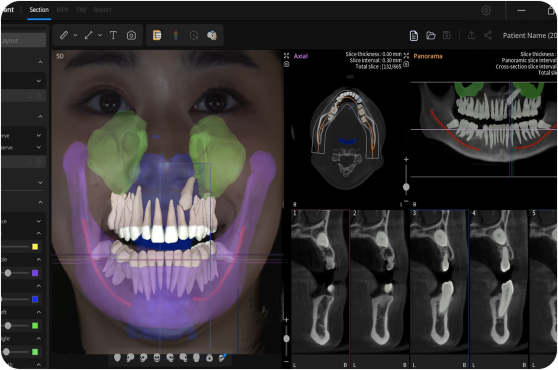Expand the first 'erve' row chevron
This screenshot has height=370, width=558.
click(x=39, y=136)
